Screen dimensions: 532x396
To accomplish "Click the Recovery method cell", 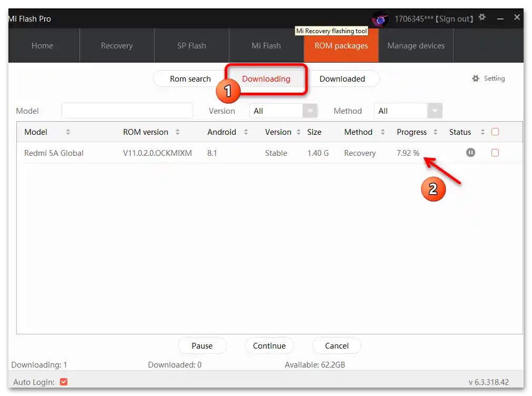I will 360,154.
